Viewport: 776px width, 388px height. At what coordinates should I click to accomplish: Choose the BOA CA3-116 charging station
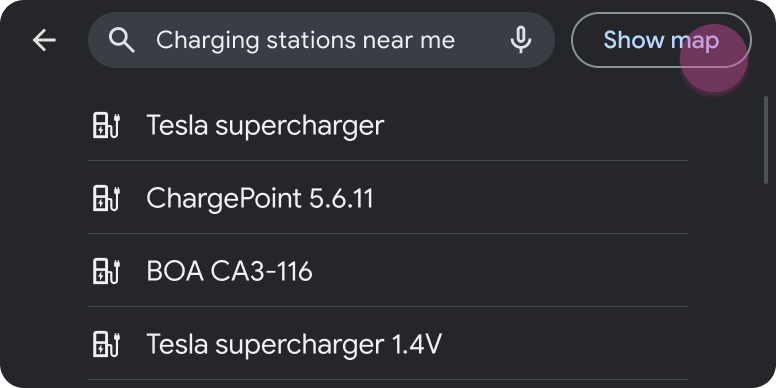click(388, 271)
